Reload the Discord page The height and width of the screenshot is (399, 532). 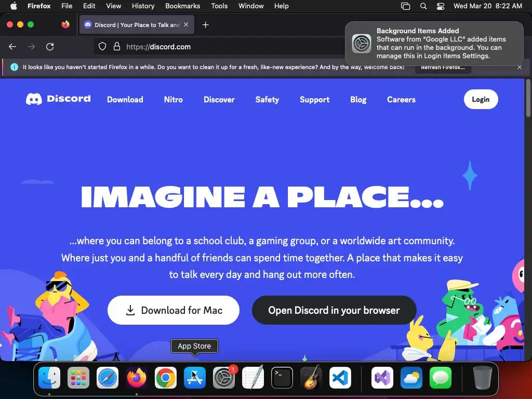point(50,47)
